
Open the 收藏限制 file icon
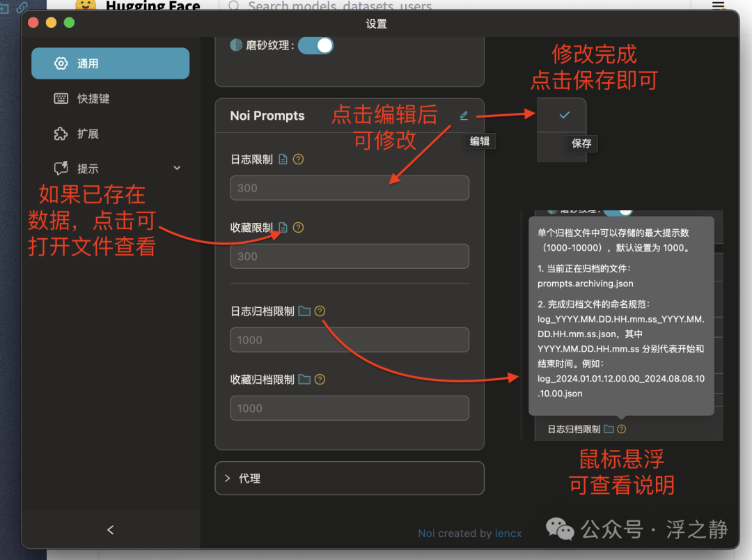pyautogui.click(x=283, y=228)
